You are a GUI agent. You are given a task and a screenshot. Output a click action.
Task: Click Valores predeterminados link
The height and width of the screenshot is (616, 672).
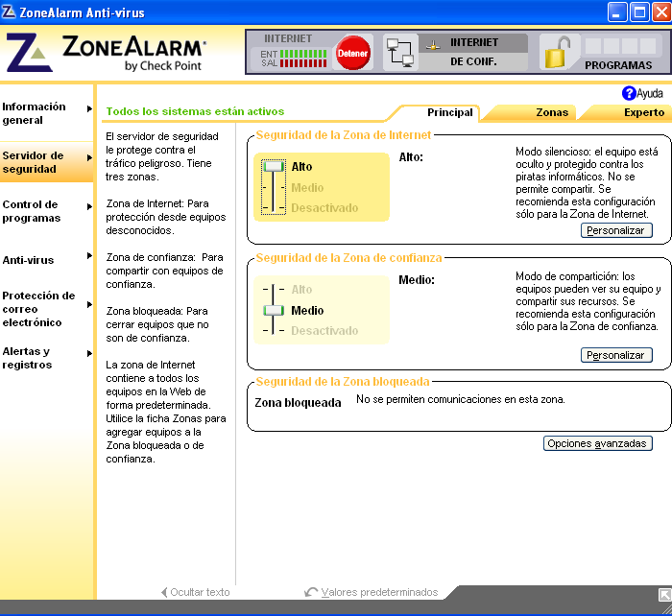point(372,592)
